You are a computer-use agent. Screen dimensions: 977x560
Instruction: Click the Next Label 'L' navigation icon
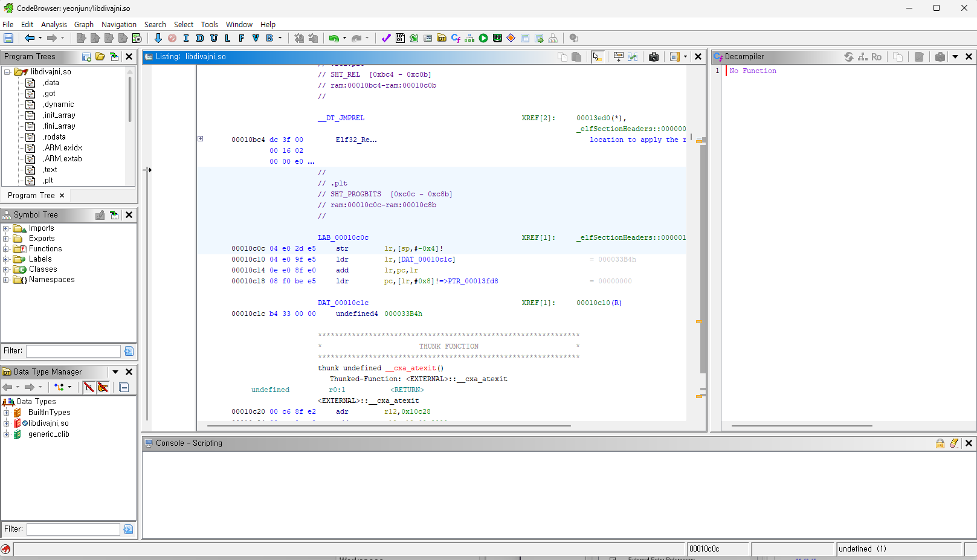pos(228,38)
